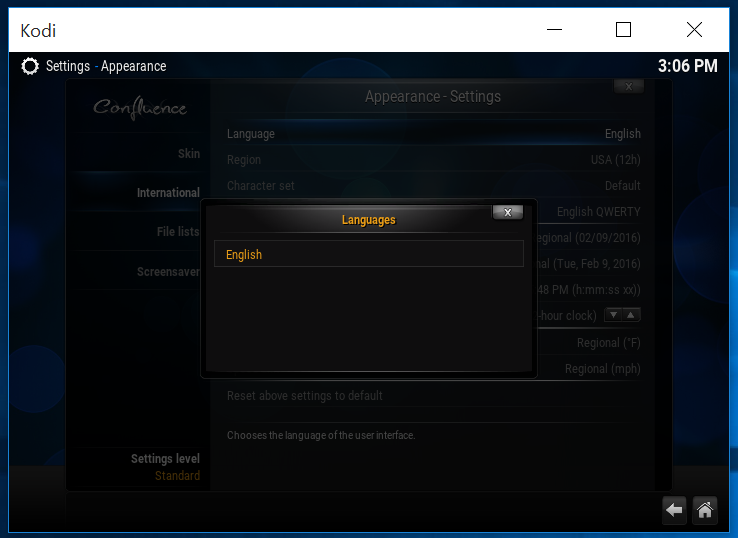Click the down arrow of clock spinner
The image size is (738, 538).
point(613,315)
